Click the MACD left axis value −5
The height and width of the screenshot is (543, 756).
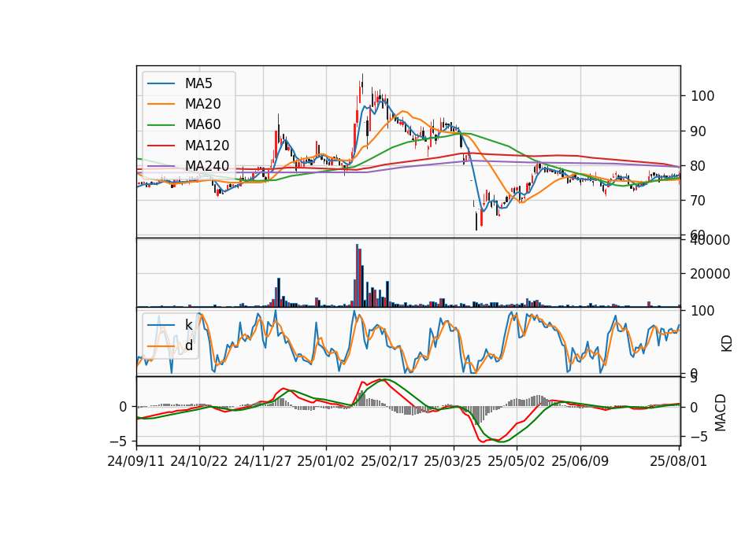[x=118, y=441]
